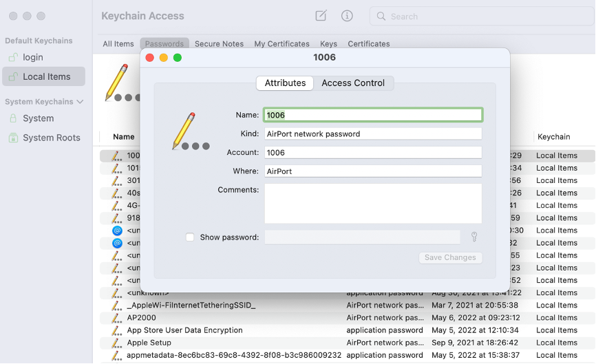This screenshot has height=364, width=596.
Task: Collapse the System Keychains section
Action: [80, 102]
